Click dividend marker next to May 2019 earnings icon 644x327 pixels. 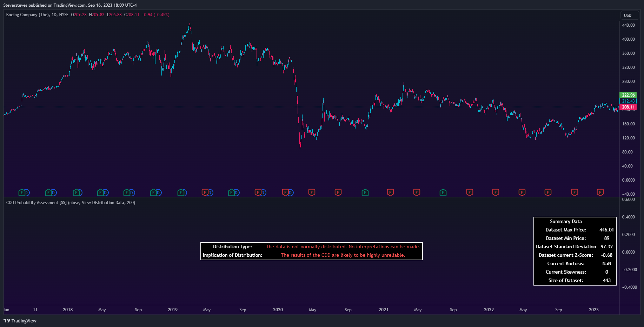[x=210, y=192]
